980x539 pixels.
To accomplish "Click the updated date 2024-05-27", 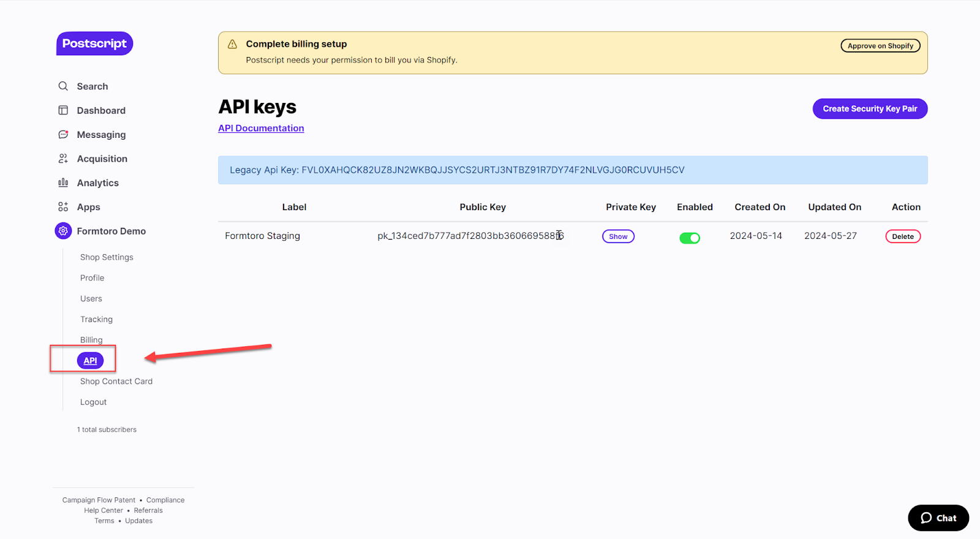I will click(x=831, y=236).
